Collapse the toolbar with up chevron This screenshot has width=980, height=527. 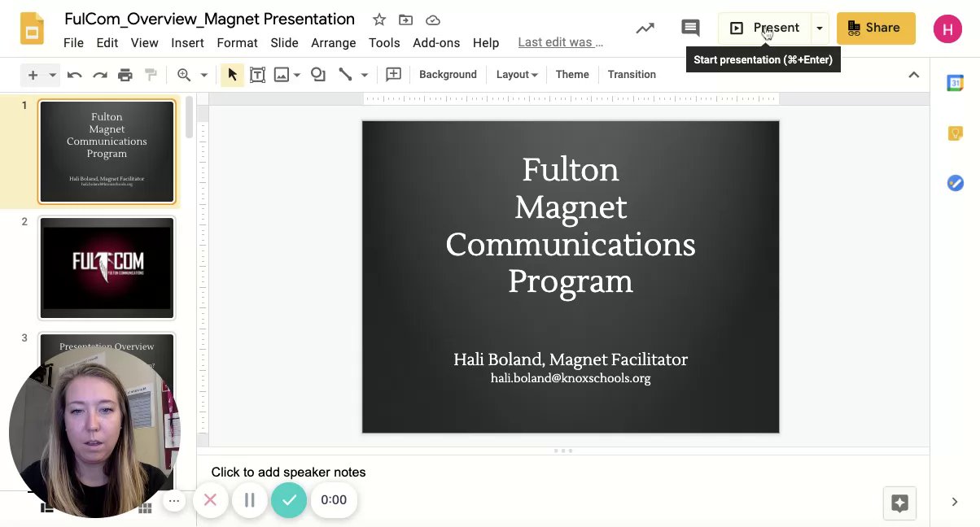point(913,75)
